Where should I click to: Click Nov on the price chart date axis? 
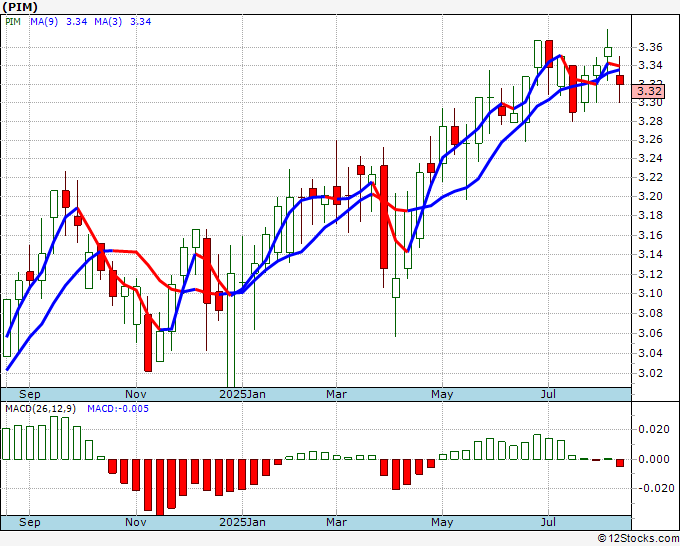point(136,394)
